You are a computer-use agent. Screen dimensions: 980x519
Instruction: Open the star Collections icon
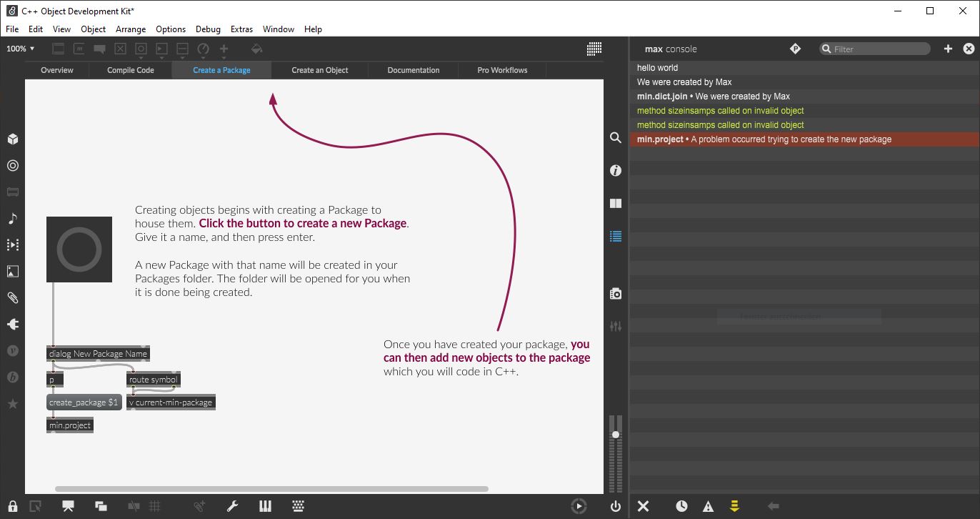click(12, 404)
